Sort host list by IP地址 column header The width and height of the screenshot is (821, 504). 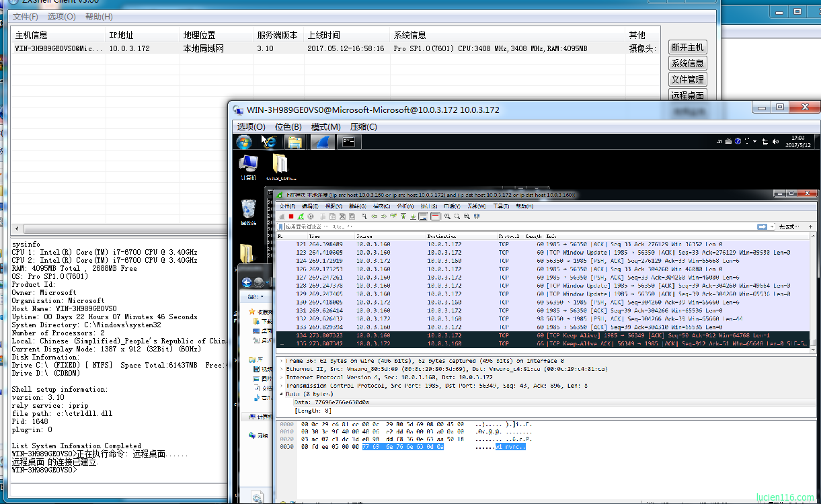pos(142,35)
